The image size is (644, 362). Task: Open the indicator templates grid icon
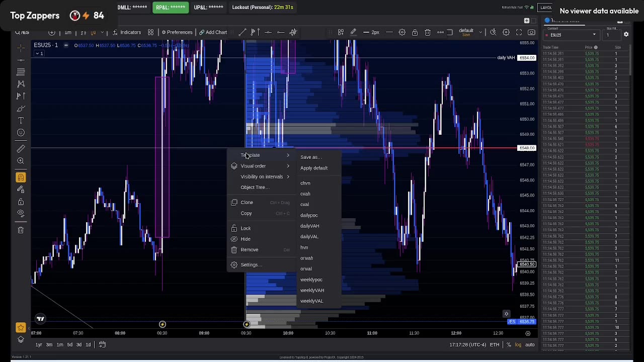pyautogui.click(x=150, y=32)
